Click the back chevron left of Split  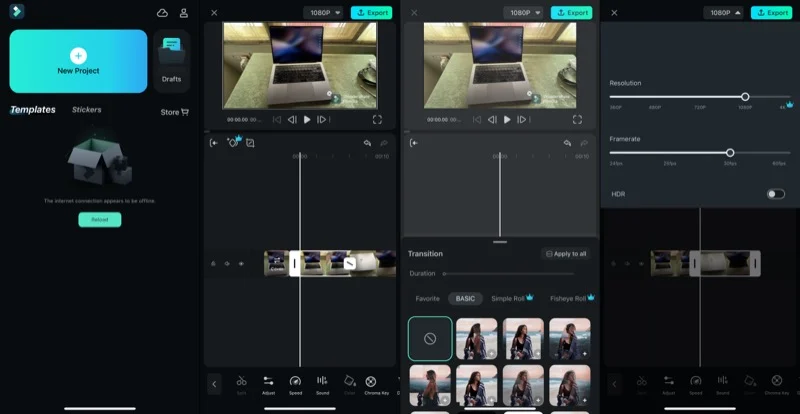tap(214, 384)
